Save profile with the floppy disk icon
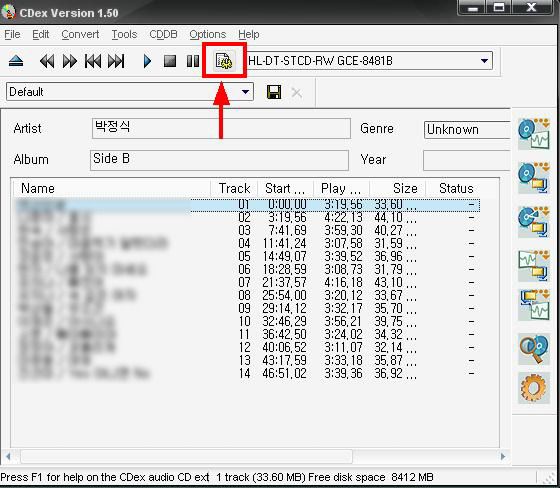The width and height of the screenshot is (560, 488). click(x=274, y=92)
